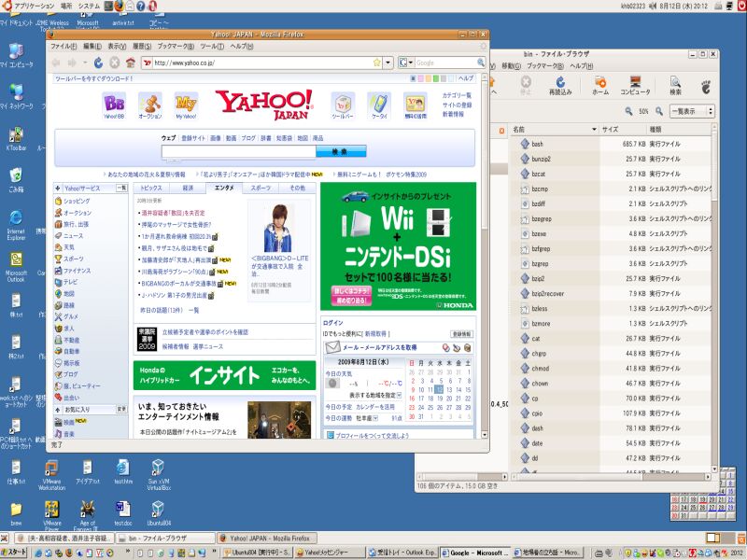Select the Yahoo entertainment news tab
Screen dimensions: 747x560
224,189
